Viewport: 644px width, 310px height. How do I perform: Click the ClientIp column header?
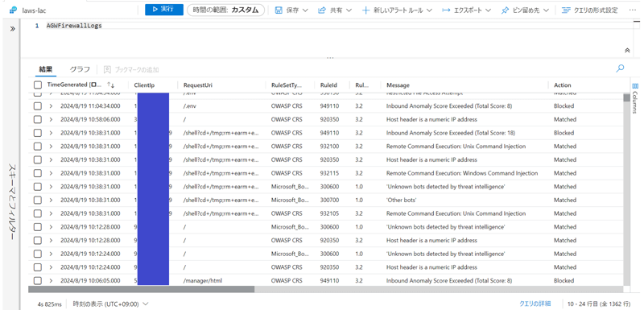click(x=144, y=85)
